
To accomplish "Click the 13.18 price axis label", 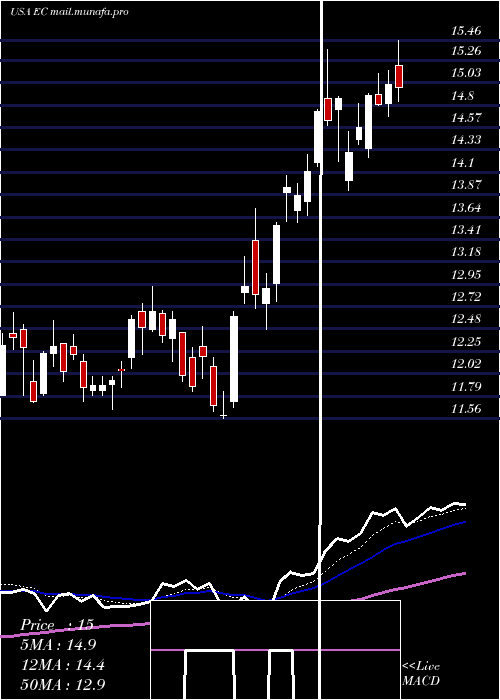I will 466,251.
